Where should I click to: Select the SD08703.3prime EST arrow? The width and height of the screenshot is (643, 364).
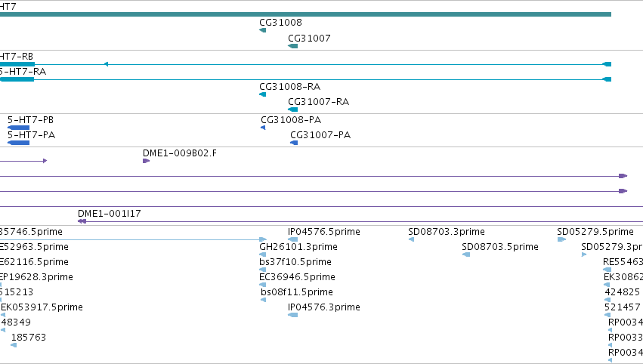coord(411,240)
